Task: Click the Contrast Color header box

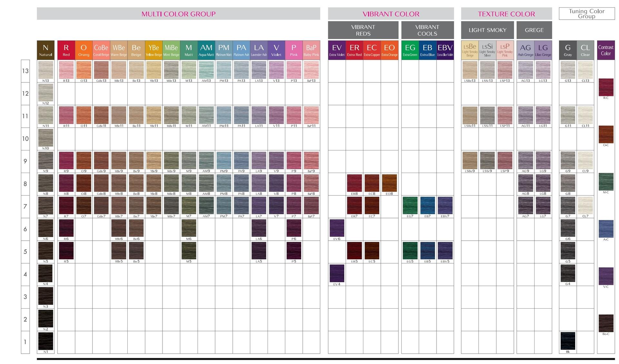Action: click(606, 50)
